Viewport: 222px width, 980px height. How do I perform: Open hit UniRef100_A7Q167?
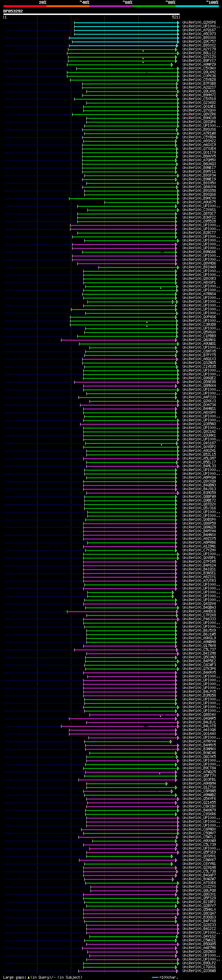[x=199, y=30]
